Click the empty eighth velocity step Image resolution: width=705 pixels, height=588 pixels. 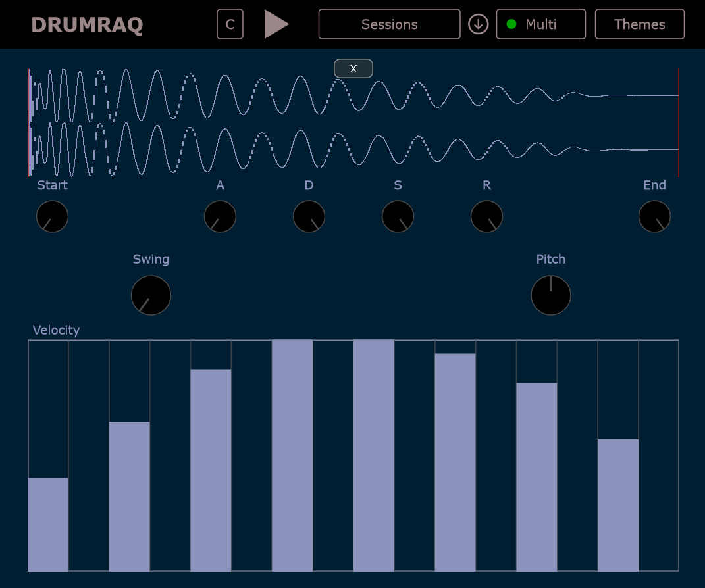point(332,456)
